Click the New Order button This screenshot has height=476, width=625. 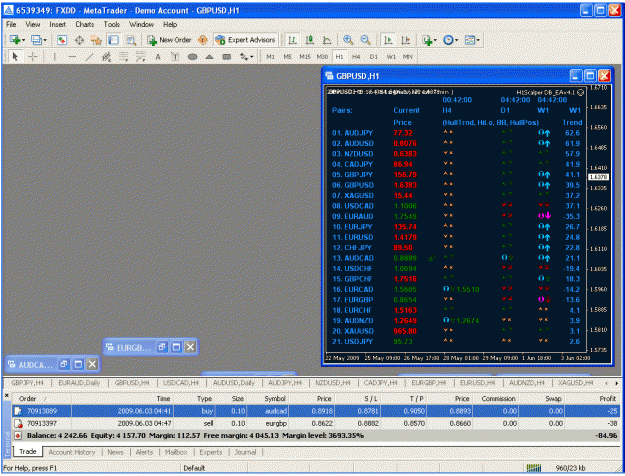click(x=169, y=40)
